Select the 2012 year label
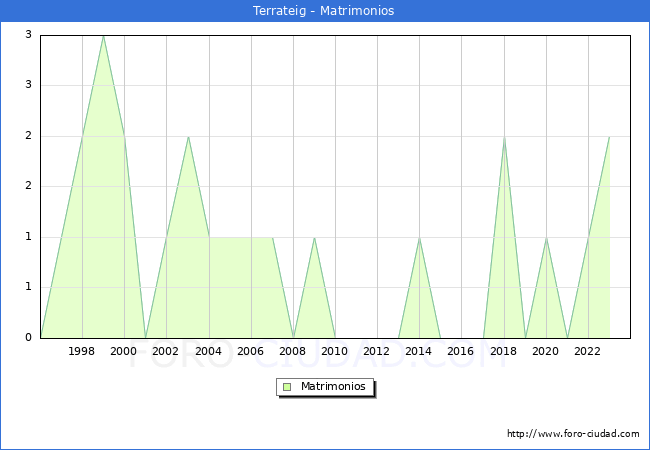Screen dimensions: 650x450 377,351
